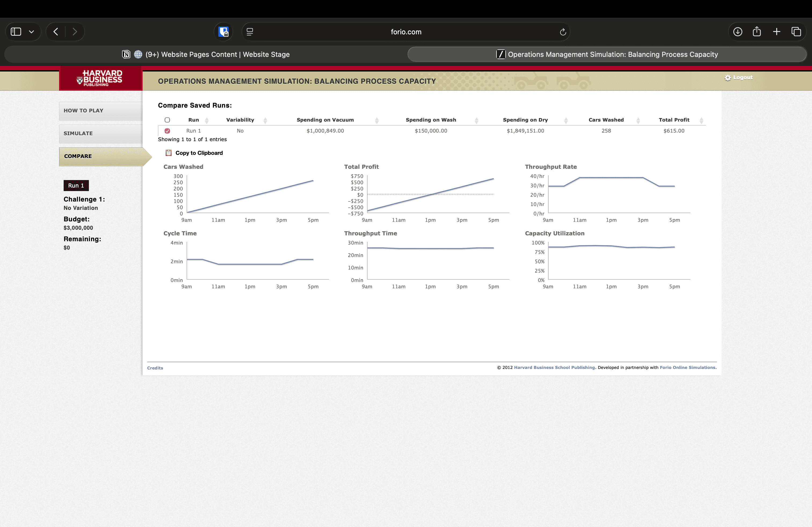Open the downloads icon in the toolbar
The image size is (812, 527).
point(738,32)
